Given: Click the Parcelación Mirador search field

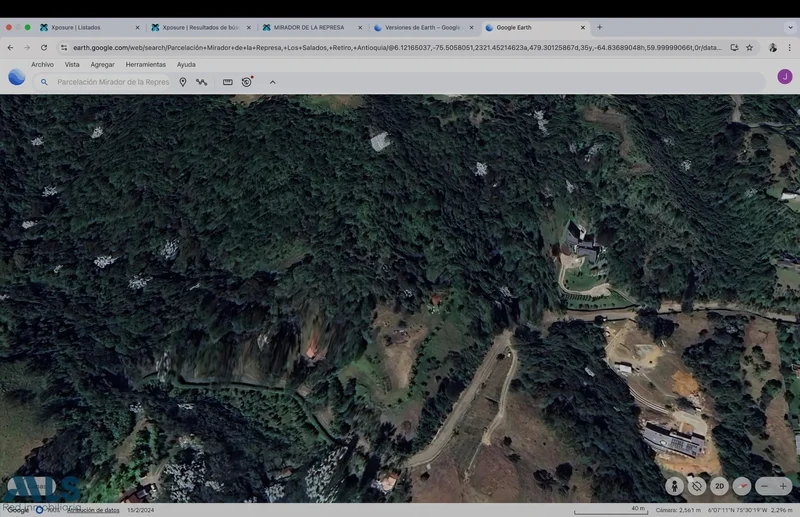Looking at the screenshot, I should (x=113, y=82).
